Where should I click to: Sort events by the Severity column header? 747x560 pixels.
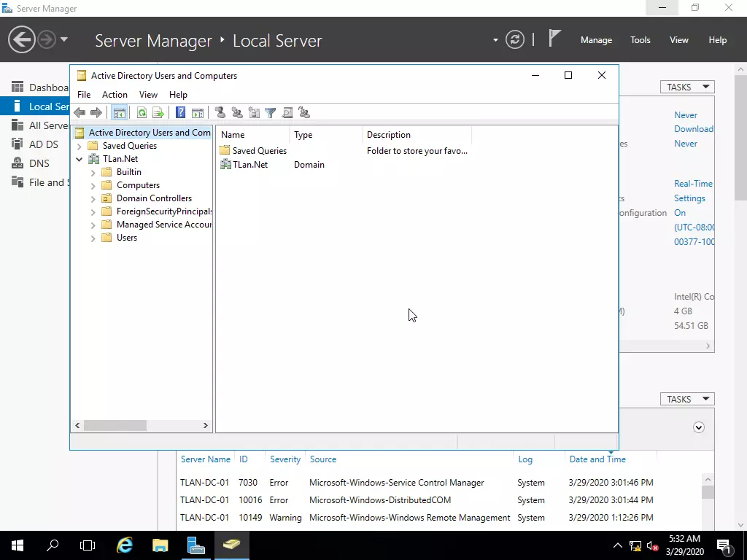click(285, 459)
